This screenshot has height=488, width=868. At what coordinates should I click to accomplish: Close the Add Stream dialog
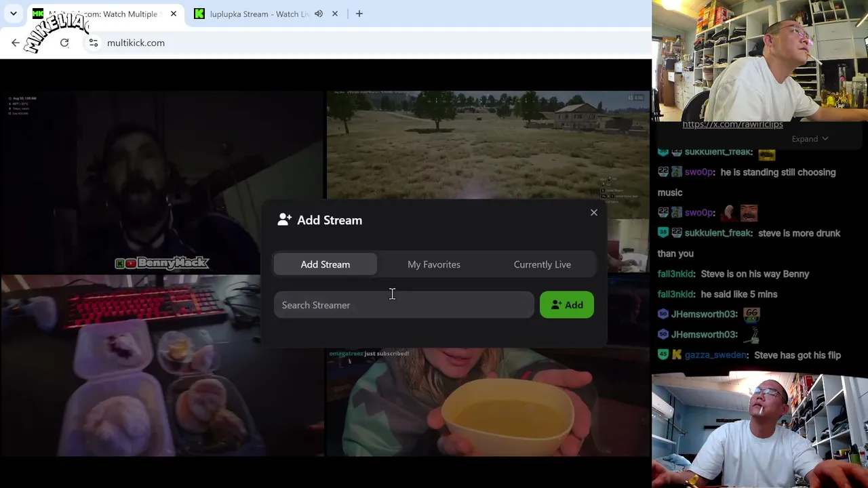[594, 213]
